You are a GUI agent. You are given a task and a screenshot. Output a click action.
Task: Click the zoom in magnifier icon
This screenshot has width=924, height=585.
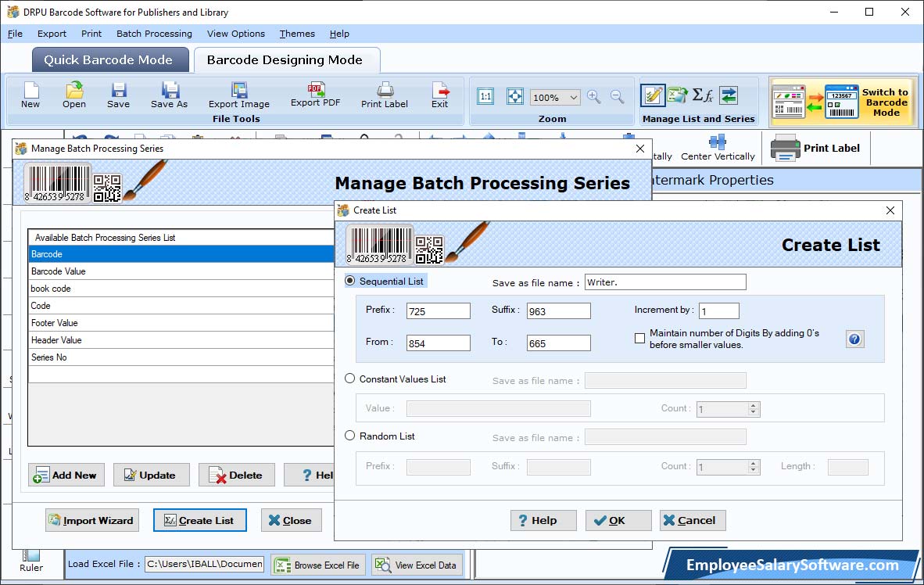click(594, 97)
